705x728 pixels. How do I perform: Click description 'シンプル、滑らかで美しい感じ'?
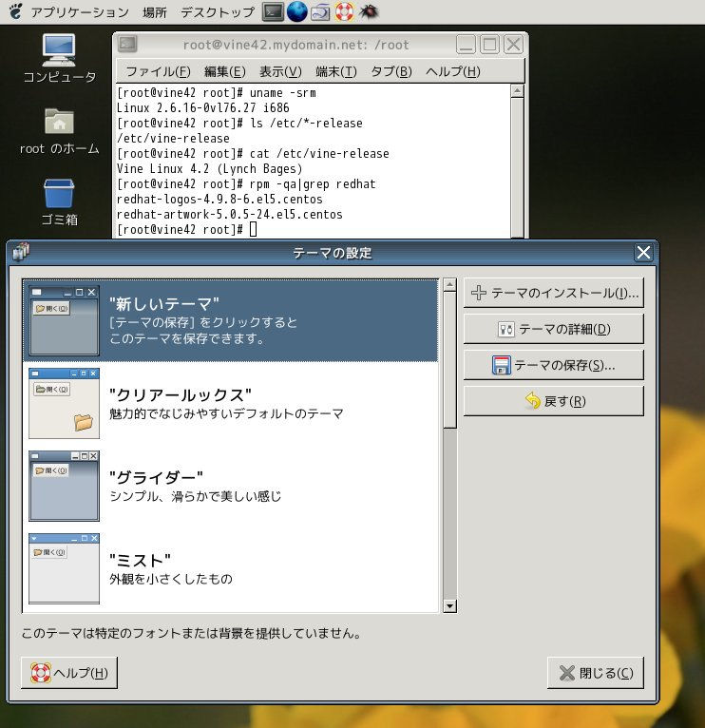[196, 496]
